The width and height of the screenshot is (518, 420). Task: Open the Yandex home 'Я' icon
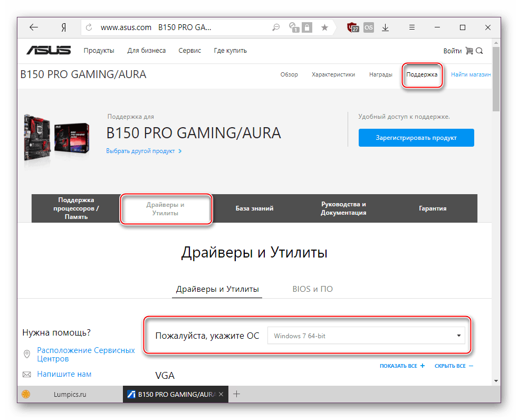pyautogui.click(x=63, y=27)
